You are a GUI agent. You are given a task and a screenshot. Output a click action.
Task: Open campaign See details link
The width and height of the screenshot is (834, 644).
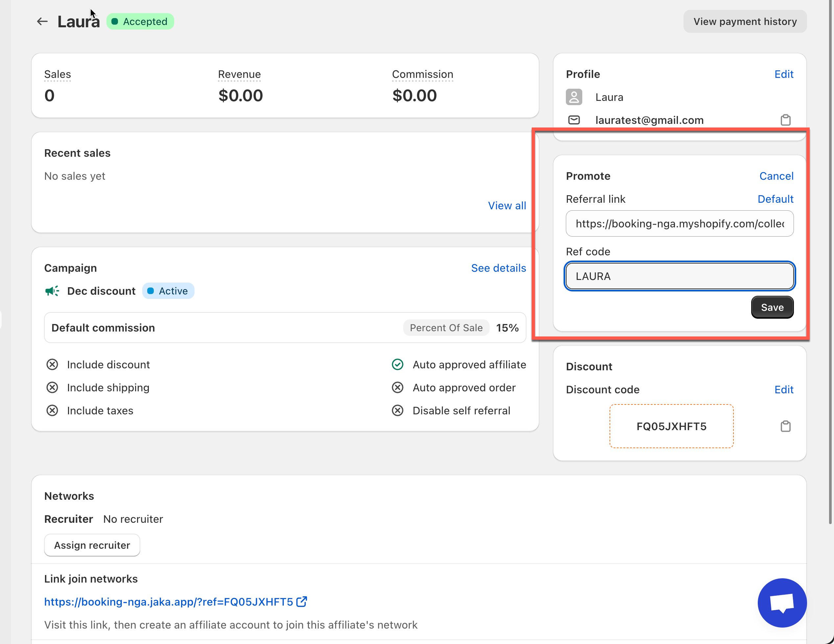498,268
